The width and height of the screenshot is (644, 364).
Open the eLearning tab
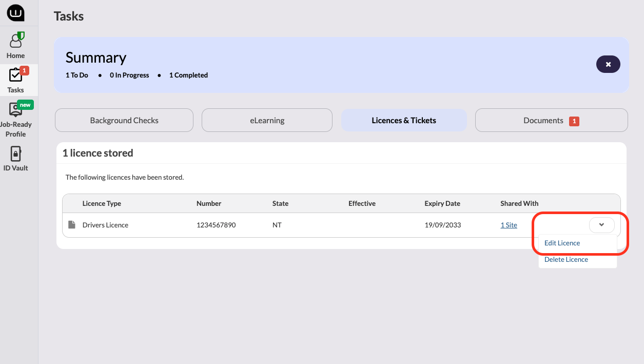coord(267,120)
